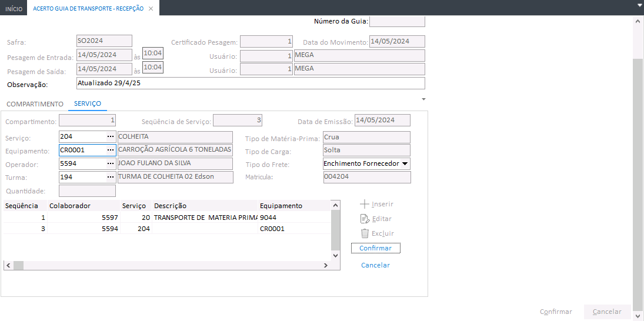Select the SERVIÇO tab
The width and height of the screenshot is (644, 321).
coord(88,103)
